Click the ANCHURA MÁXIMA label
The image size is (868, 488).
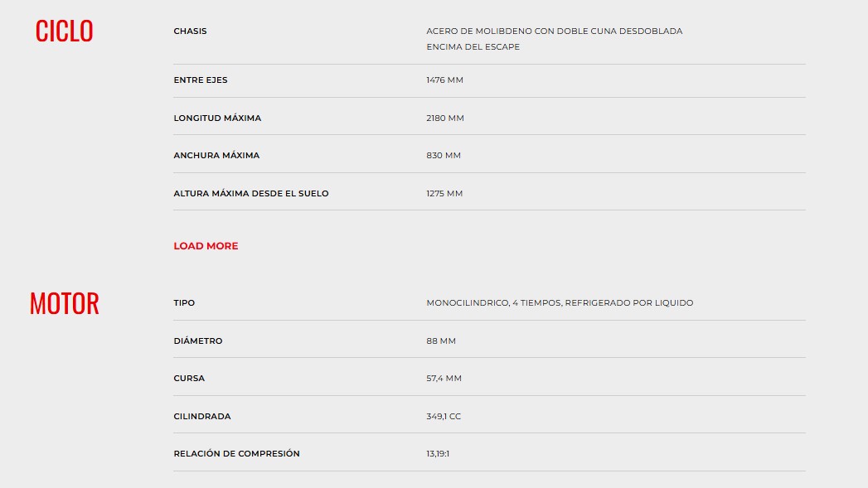coord(216,156)
